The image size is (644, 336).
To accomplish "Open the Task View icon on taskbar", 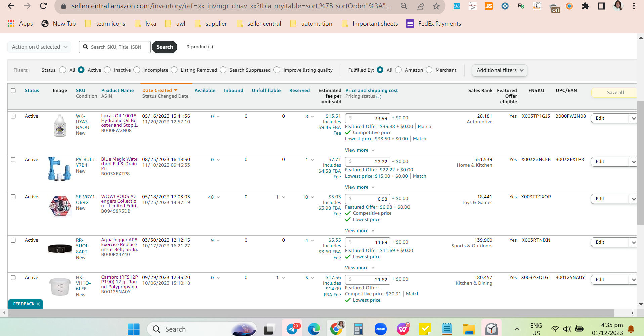I will [269, 329].
